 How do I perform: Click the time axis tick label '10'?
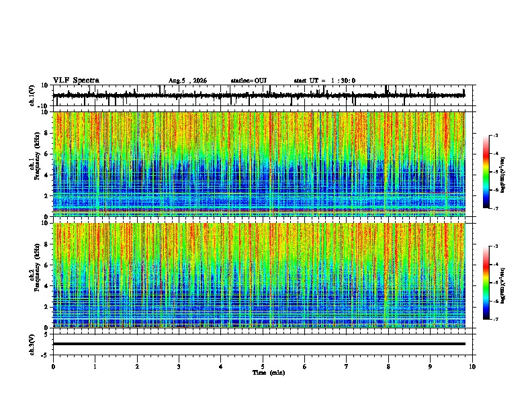click(472, 367)
